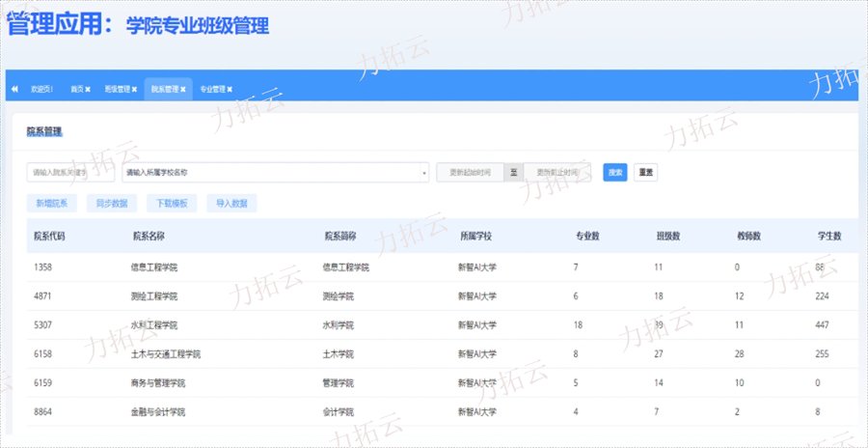Screen dimensions: 868x448
Task: Click the 专业数 column header
Action: tap(587, 237)
